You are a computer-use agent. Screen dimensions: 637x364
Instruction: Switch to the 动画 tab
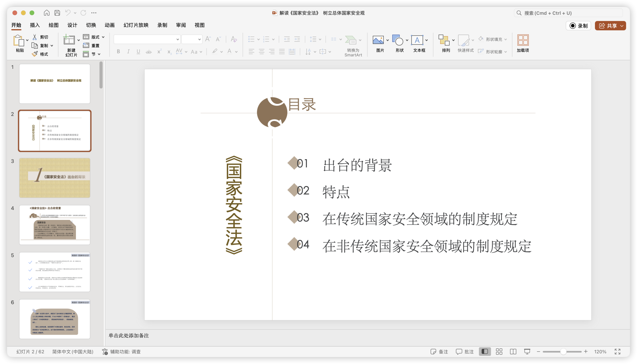(110, 25)
